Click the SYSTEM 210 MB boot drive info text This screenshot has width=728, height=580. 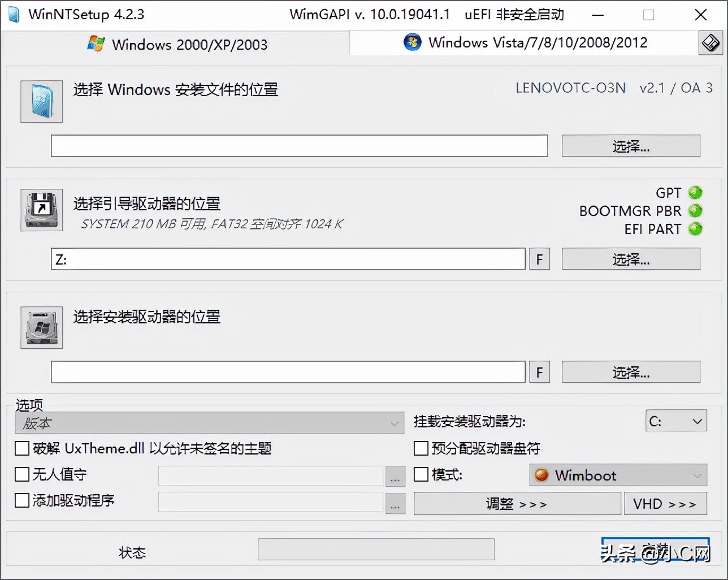click(x=212, y=224)
